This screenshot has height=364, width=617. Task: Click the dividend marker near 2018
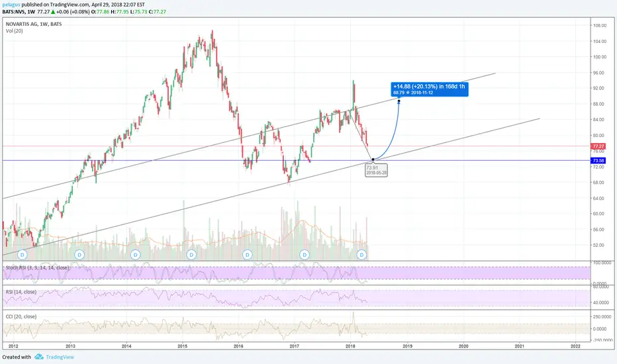coord(361,255)
